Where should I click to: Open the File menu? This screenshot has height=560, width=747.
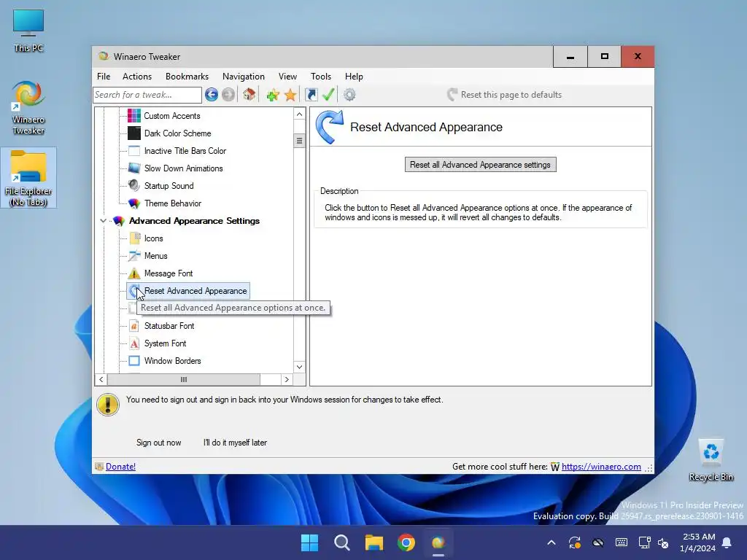pos(104,76)
